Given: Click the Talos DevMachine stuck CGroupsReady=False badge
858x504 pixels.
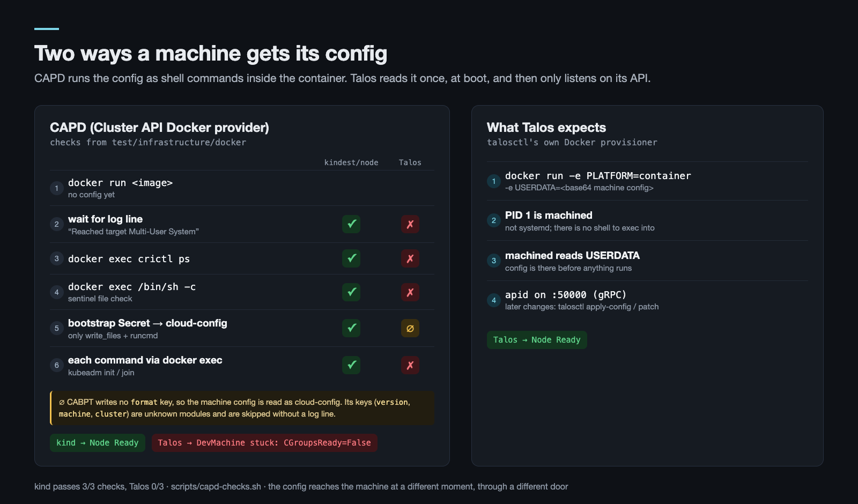Looking at the screenshot, I should tap(264, 443).
